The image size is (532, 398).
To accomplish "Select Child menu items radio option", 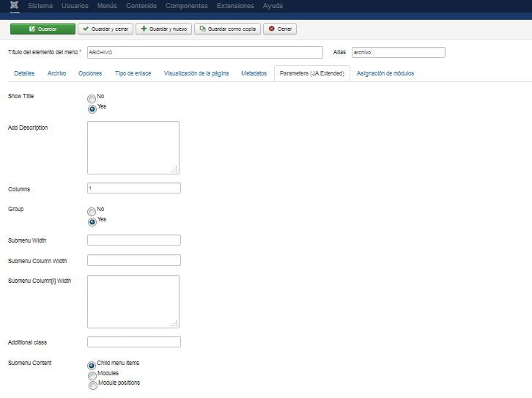I will tap(92, 366).
